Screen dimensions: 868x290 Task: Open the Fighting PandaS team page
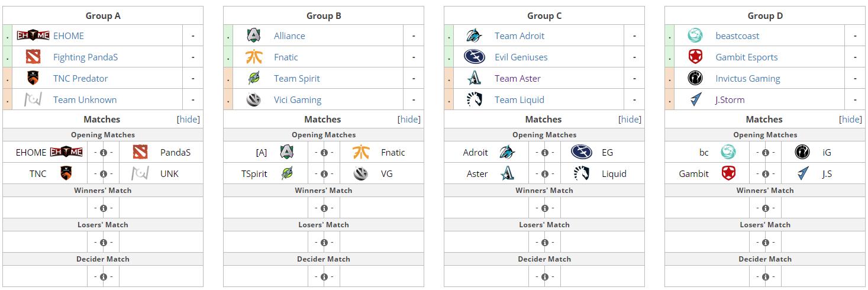(x=85, y=57)
